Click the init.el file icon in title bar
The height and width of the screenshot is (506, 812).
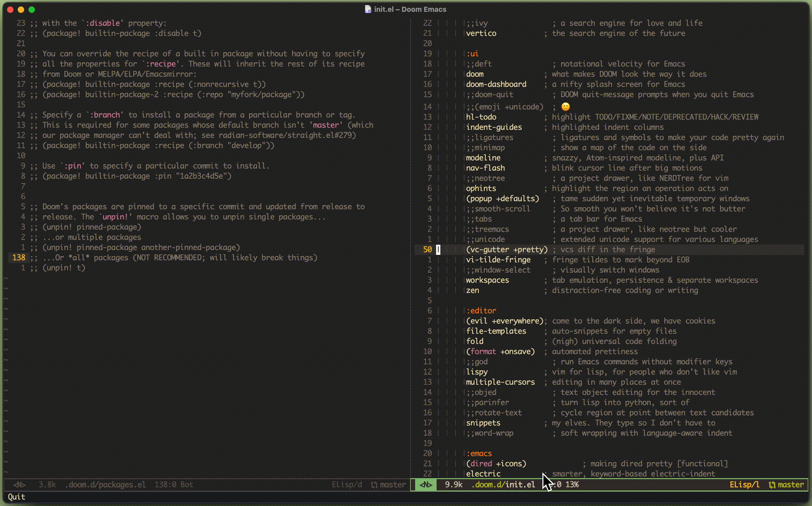tap(368, 9)
